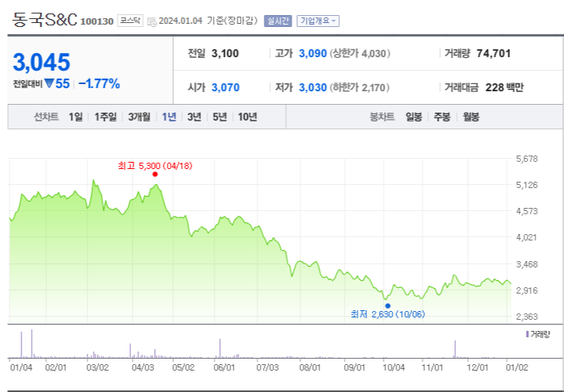
Task: Click the 2,363 y-axis label
Action: point(527,317)
